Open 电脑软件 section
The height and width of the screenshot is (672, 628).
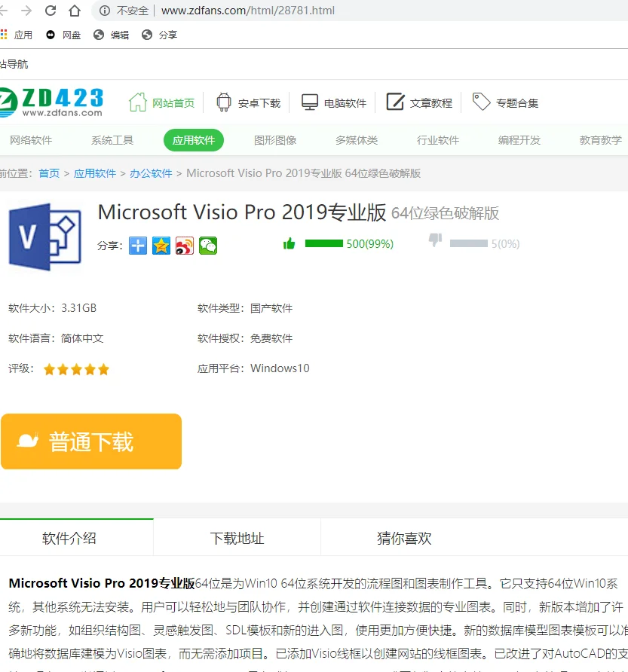point(334,102)
